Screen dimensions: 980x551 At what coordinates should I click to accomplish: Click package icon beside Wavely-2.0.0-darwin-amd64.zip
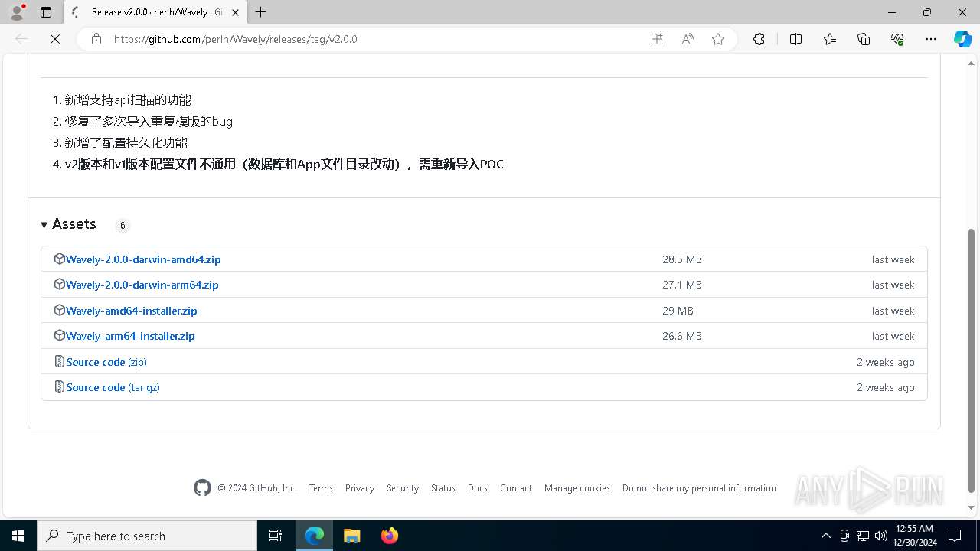click(60, 259)
